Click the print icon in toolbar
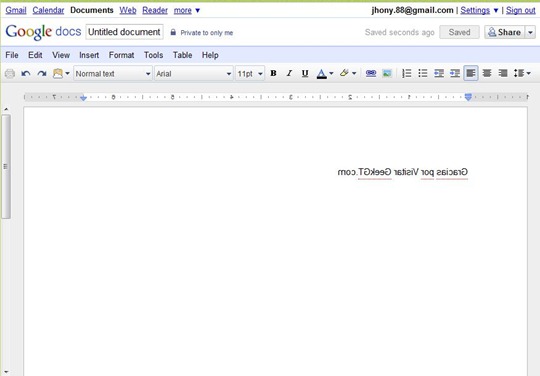Image resolution: width=540 pixels, height=376 pixels. click(x=10, y=73)
